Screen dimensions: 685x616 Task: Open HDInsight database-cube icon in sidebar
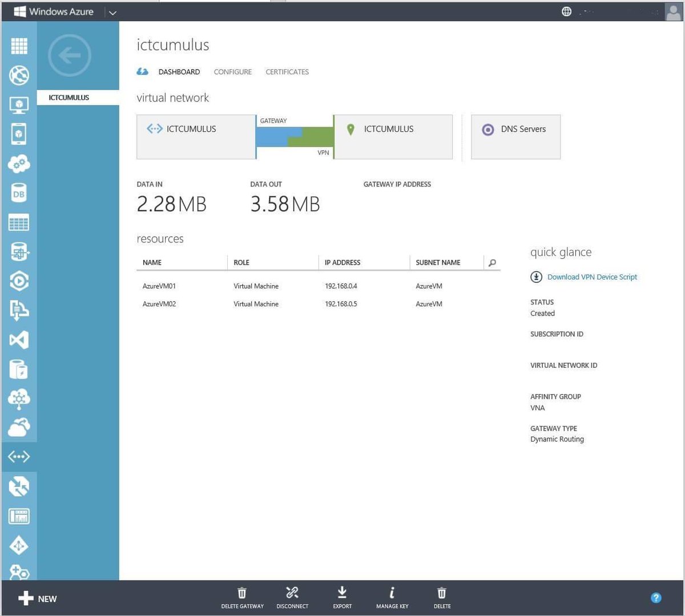tap(19, 252)
